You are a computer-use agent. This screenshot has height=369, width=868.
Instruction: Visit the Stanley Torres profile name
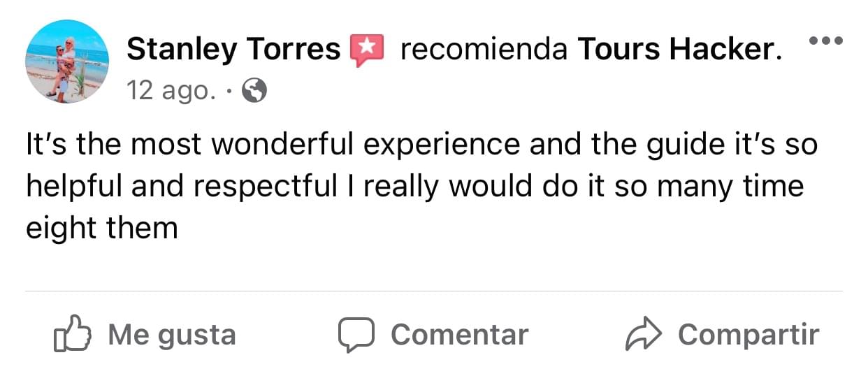tap(233, 50)
